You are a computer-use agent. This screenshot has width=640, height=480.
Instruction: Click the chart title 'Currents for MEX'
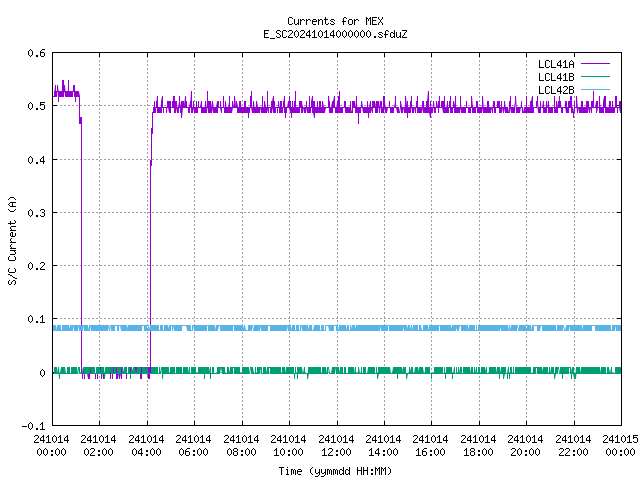[335, 21]
